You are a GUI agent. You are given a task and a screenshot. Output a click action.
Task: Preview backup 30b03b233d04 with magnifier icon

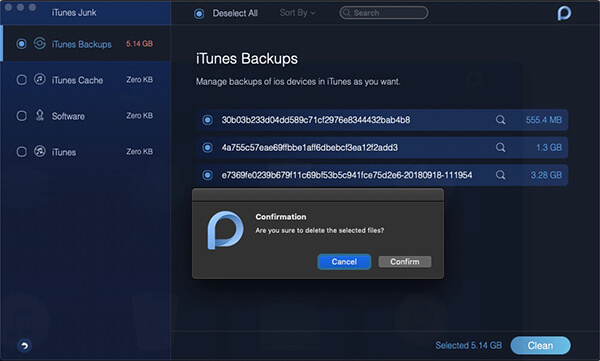click(500, 120)
